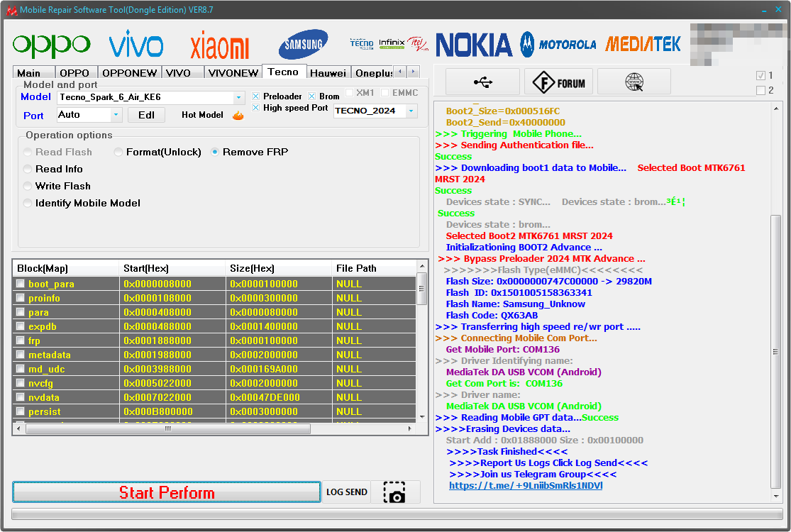This screenshot has height=532, width=791.
Task: Click the itel brand logo
Action: (x=418, y=44)
